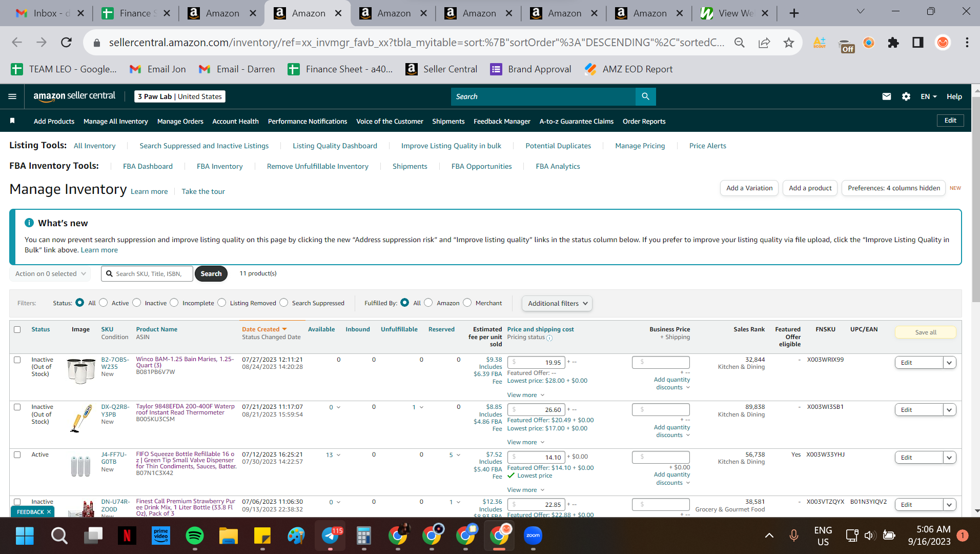
Task: Select Fulfilled By Amazon radio button
Action: (428, 303)
